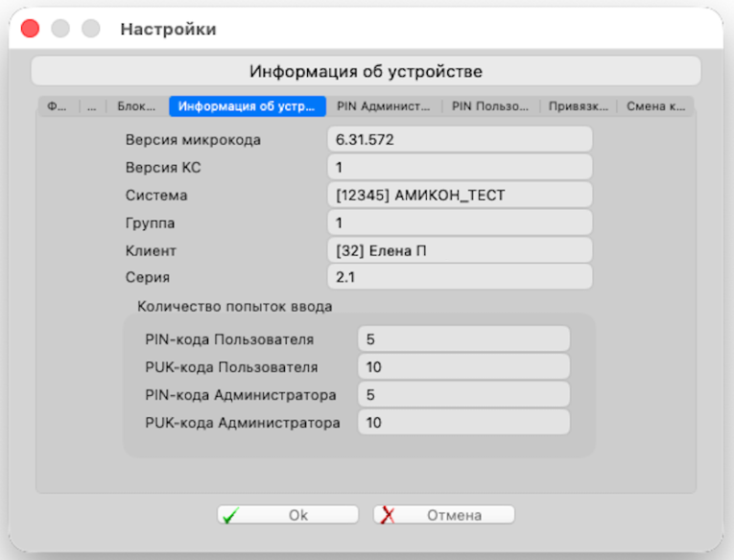Screen dimensions: 734x560
Task: Click the "PUK-кода Пользователя" label
Action: coord(231,367)
